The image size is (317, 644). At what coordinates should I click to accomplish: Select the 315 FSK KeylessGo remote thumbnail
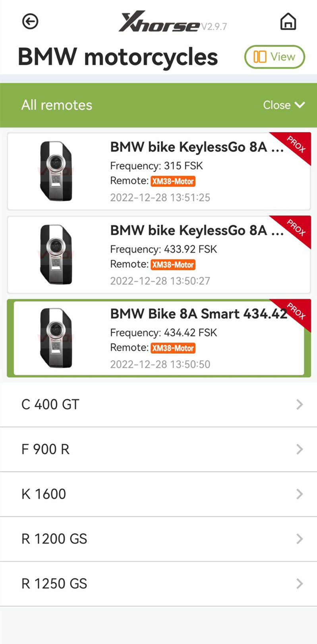click(56, 171)
